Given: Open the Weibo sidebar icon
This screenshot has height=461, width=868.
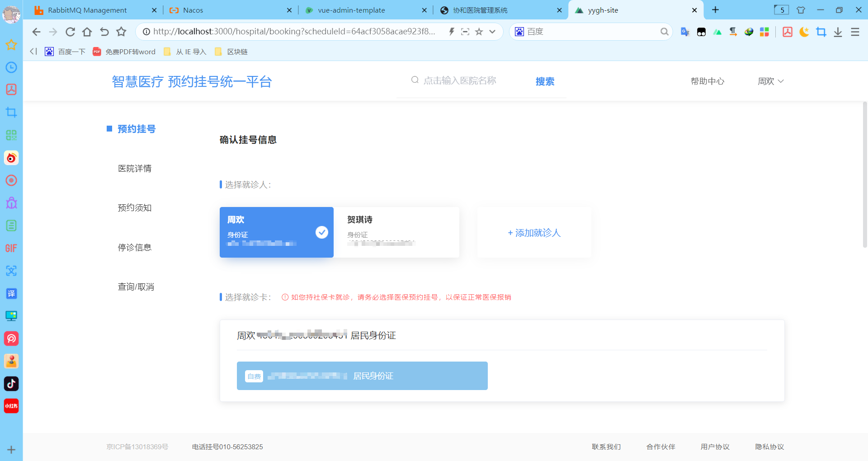Looking at the screenshot, I should 11,158.
